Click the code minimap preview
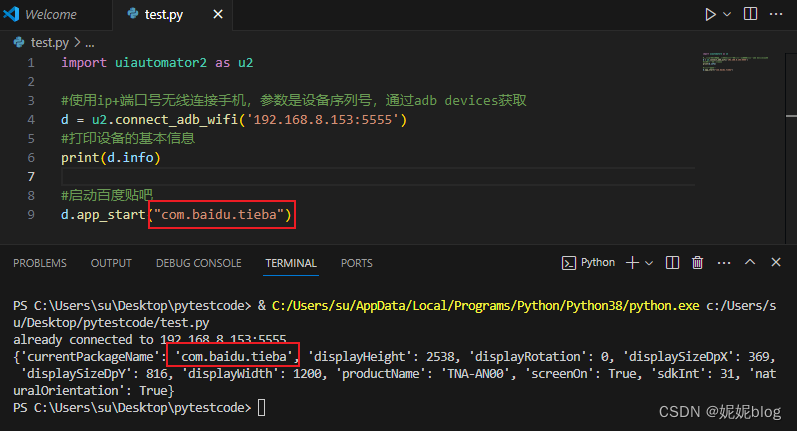 click(735, 62)
